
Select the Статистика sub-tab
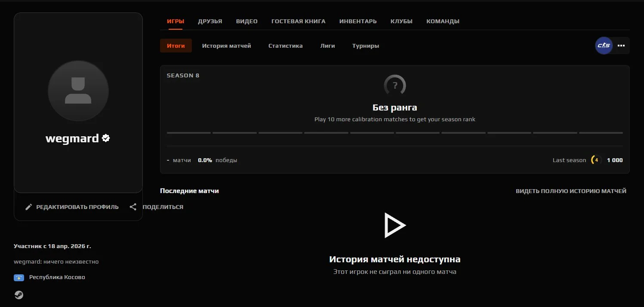[x=285, y=46]
